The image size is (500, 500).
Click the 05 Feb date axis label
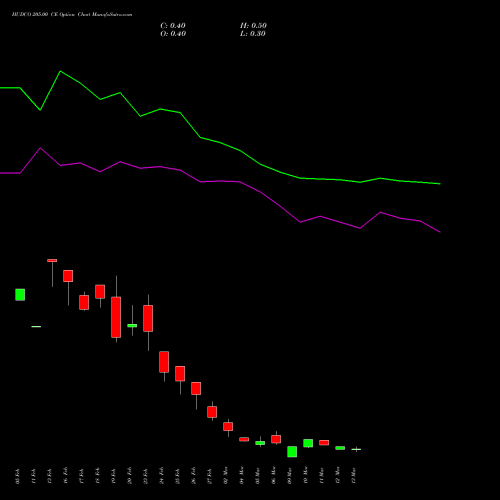click(18, 476)
